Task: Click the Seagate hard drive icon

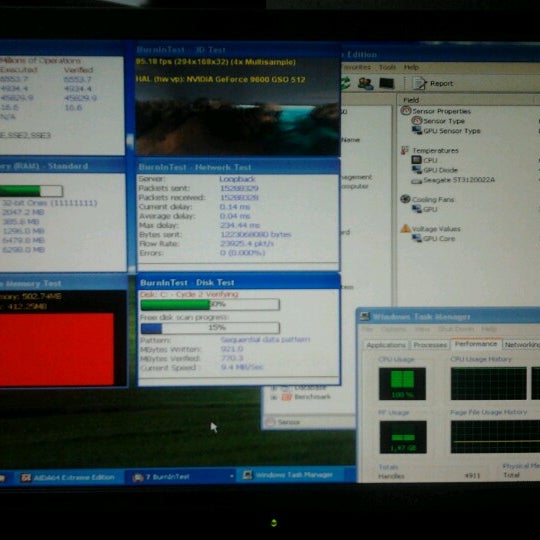Action: pos(417,180)
